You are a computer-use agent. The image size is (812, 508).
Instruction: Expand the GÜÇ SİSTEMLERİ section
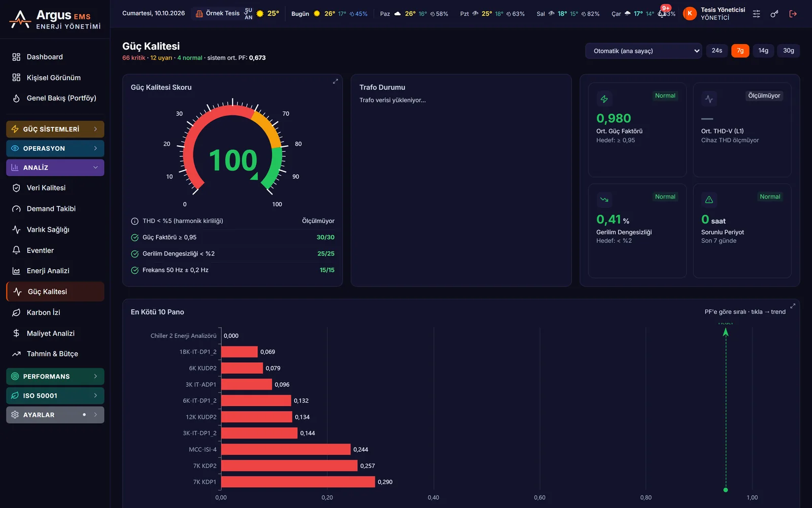[x=55, y=129]
